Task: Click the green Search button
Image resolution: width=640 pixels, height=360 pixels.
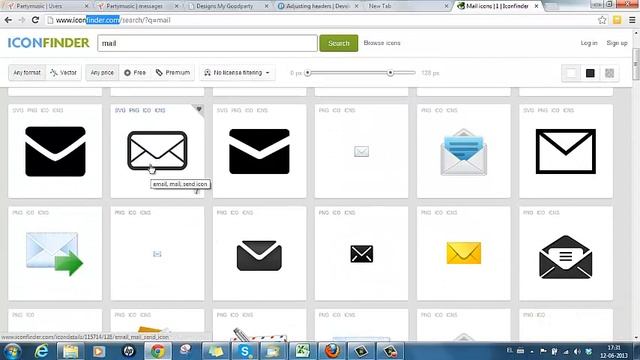Action: tap(339, 43)
